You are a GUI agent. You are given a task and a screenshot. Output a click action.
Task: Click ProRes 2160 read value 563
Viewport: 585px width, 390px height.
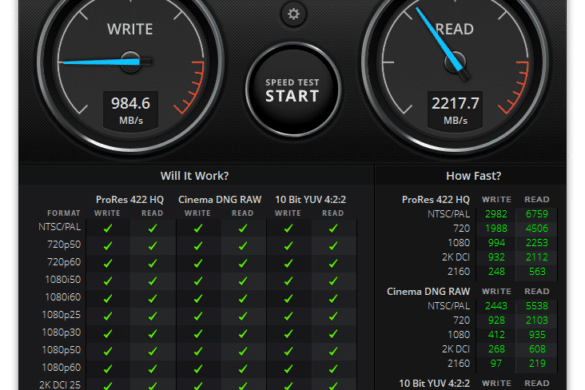click(x=537, y=271)
